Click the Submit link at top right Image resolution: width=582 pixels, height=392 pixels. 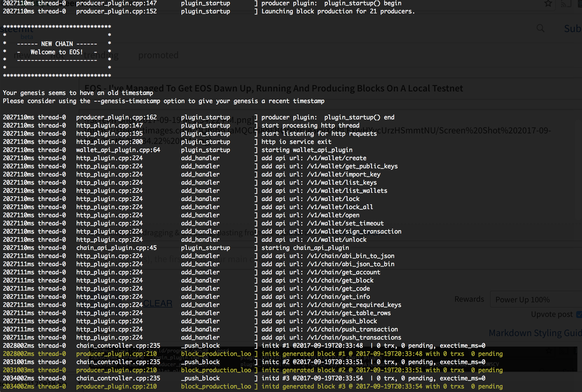tap(572, 28)
